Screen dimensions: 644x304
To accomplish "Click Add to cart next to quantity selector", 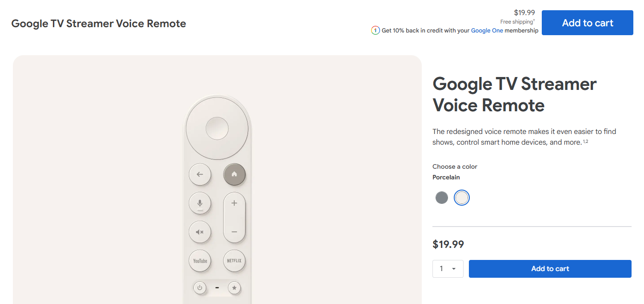I will (550, 269).
